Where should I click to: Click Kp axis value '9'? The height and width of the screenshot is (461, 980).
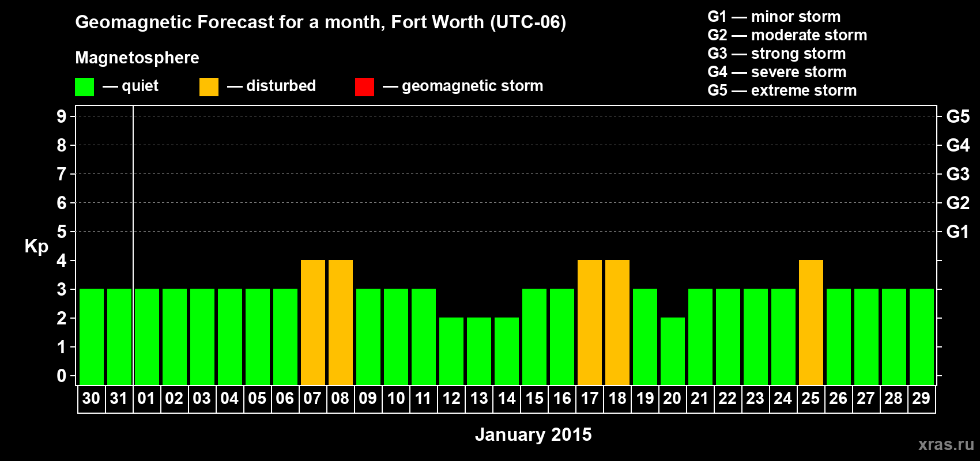(62, 116)
